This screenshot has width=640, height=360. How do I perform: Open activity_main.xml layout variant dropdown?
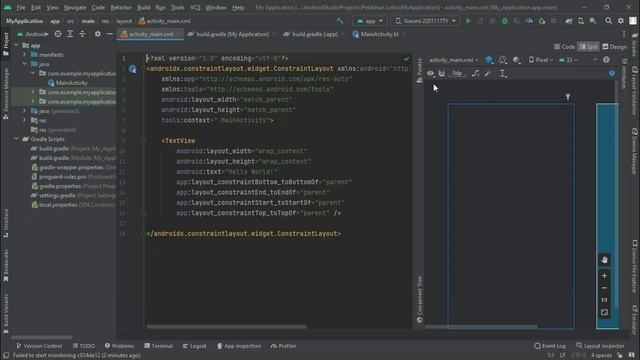pos(453,60)
